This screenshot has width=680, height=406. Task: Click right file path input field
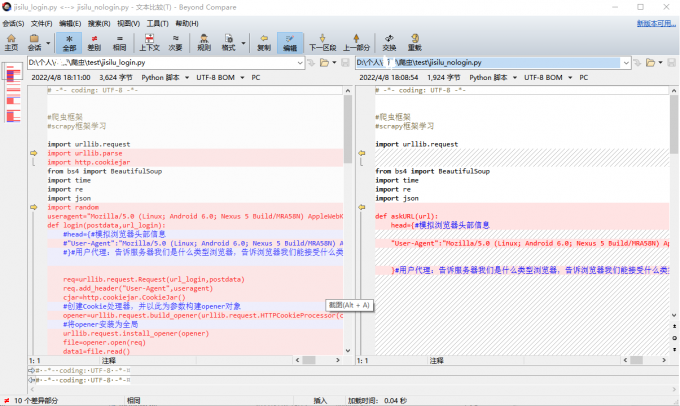tap(488, 63)
